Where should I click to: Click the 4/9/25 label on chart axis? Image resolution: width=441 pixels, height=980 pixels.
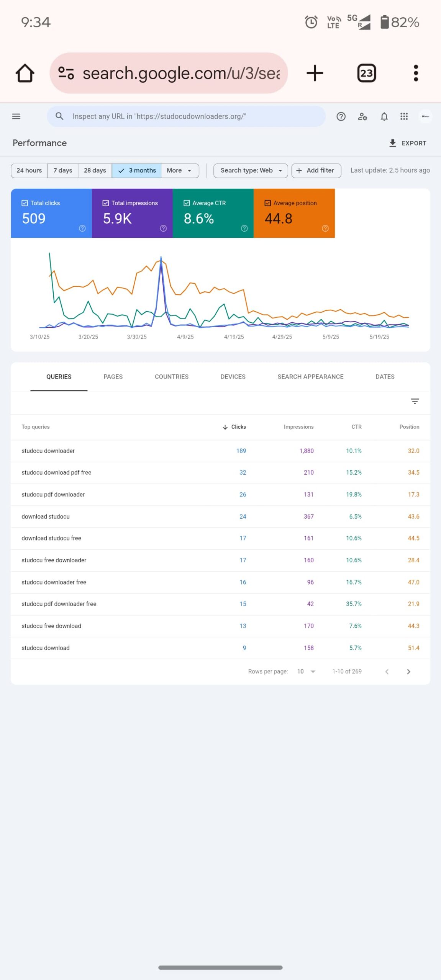click(185, 337)
